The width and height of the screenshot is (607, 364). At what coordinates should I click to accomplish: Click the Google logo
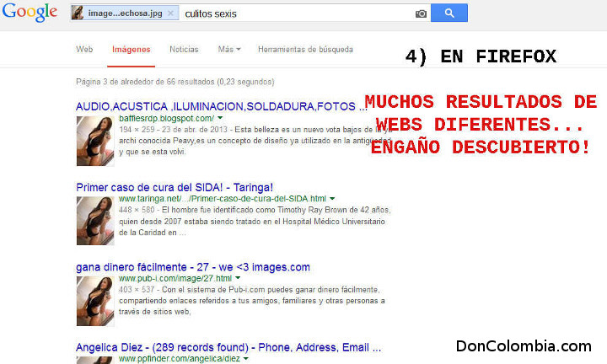point(30,13)
